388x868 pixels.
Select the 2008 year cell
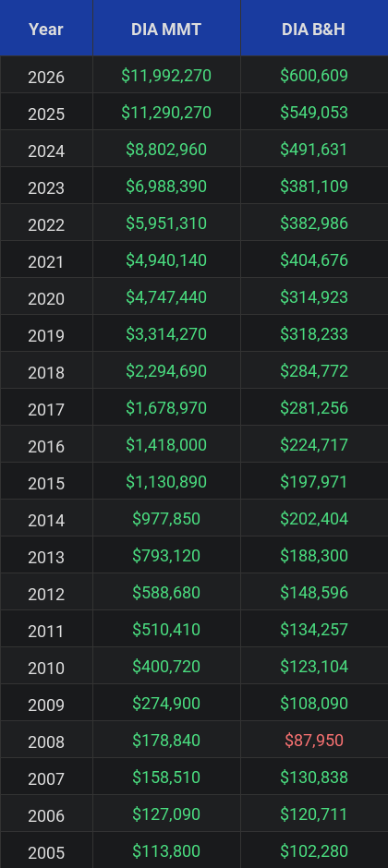tap(46, 741)
